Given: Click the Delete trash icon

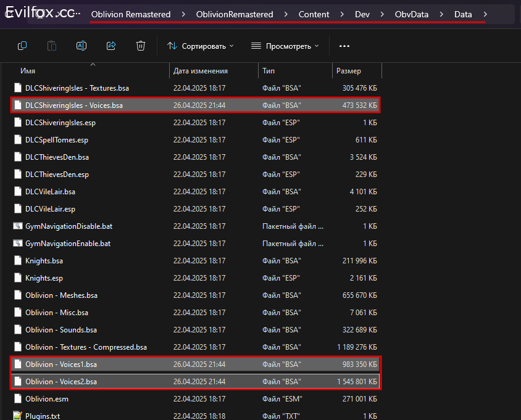Looking at the screenshot, I should (141, 46).
